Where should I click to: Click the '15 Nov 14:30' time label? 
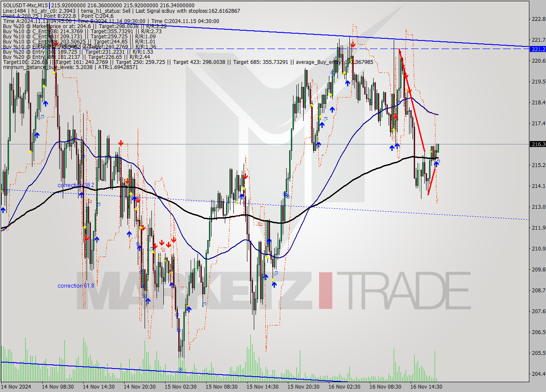[x=262, y=386]
